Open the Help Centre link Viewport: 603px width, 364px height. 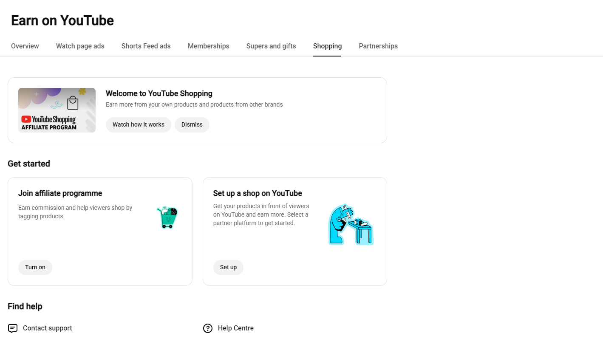(x=236, y=328)
